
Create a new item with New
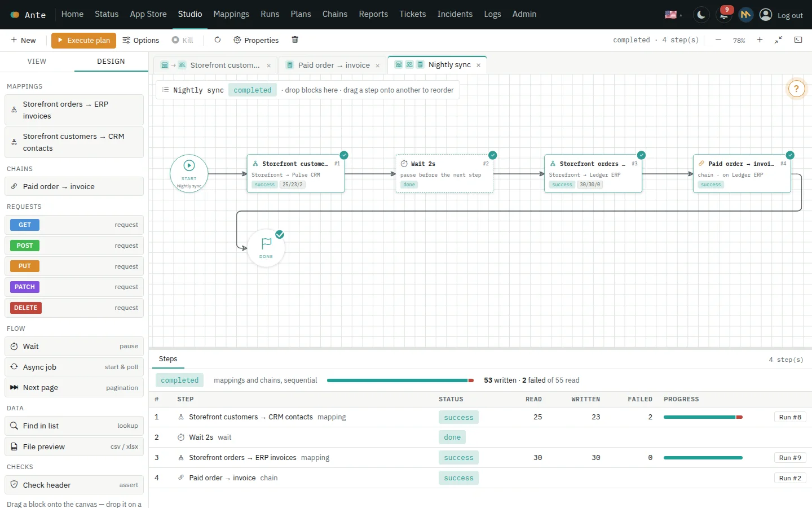pos(23,40)
